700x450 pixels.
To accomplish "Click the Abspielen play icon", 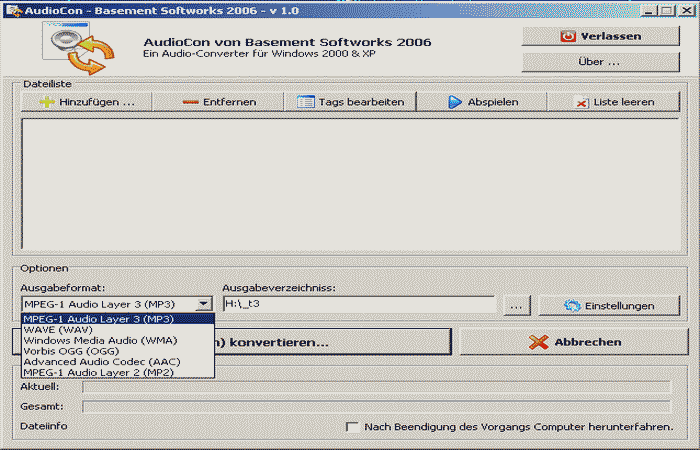I will (454, 102).
